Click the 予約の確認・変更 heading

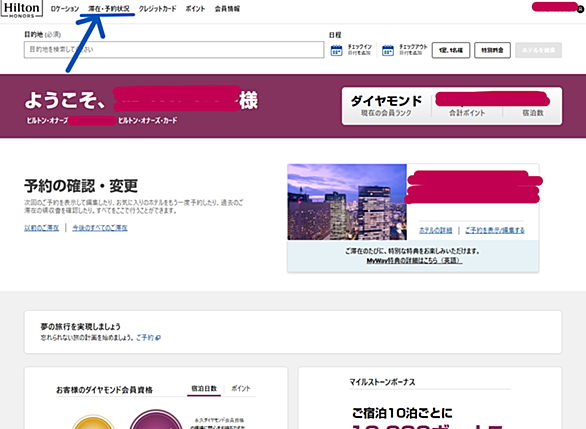[81, 186]
